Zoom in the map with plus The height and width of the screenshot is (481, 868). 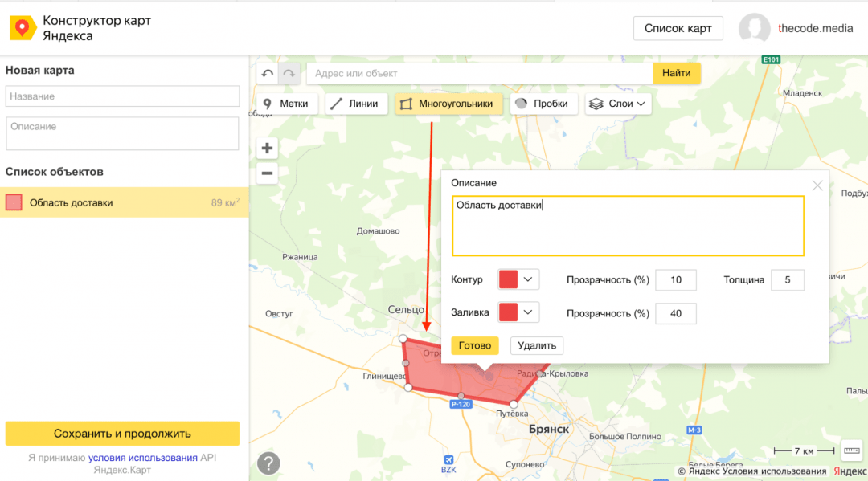point(268,148)
